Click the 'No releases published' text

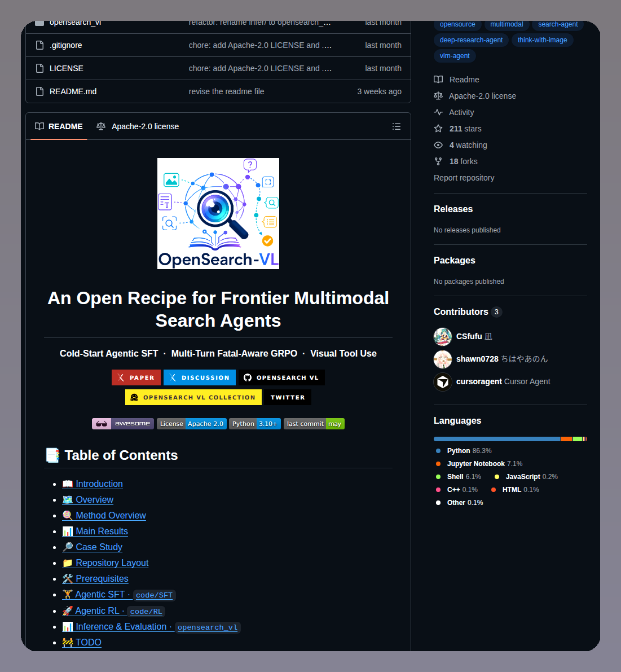(x=467, y=230)
